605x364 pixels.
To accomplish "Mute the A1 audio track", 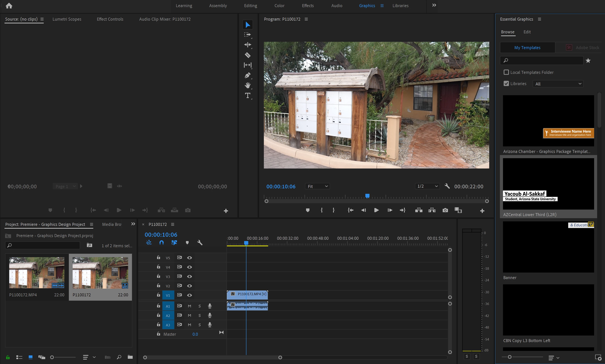I will click(x=189, y=306).
